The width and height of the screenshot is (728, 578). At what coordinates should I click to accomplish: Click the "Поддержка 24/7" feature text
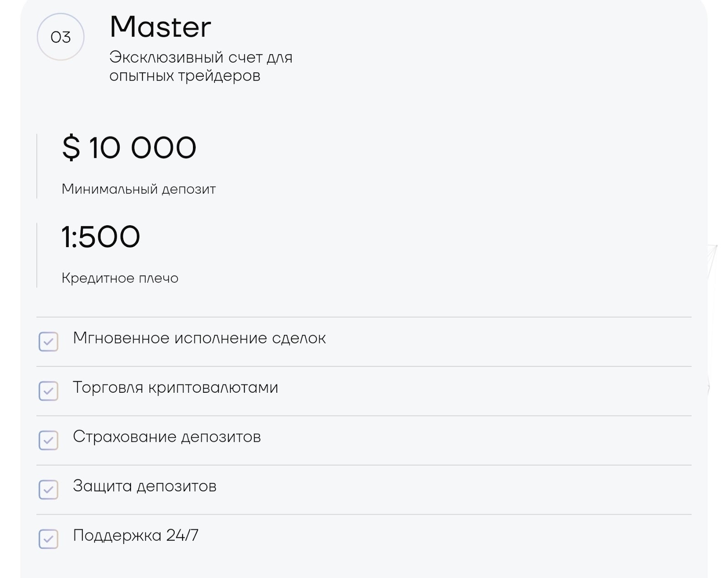point(136,535)
